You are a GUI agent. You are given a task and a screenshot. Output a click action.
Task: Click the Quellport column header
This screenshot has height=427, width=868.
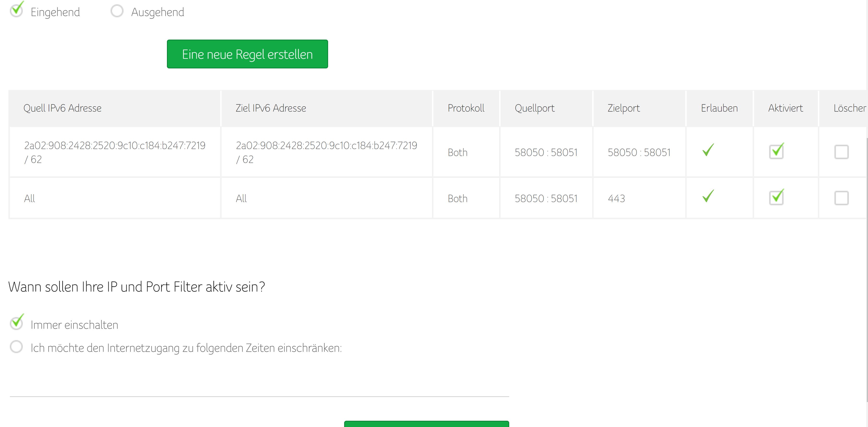[546, 108]
